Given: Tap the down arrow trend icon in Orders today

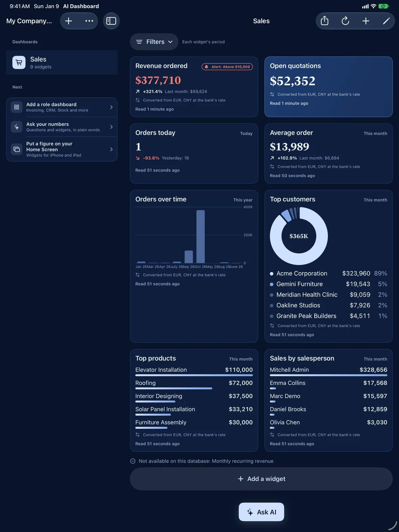Looking at the screenshot, I should pos(138,158).
